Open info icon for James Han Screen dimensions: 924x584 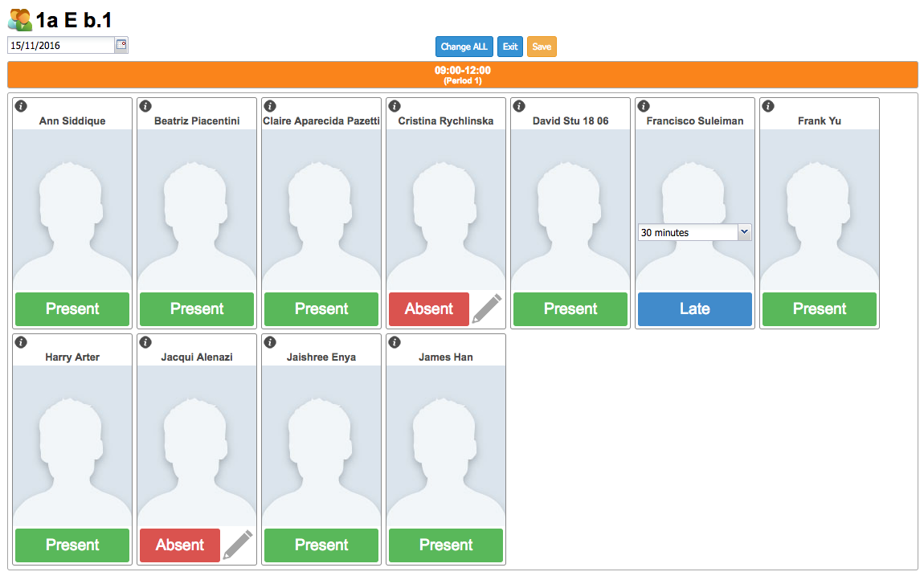click(x=395, y=341)
